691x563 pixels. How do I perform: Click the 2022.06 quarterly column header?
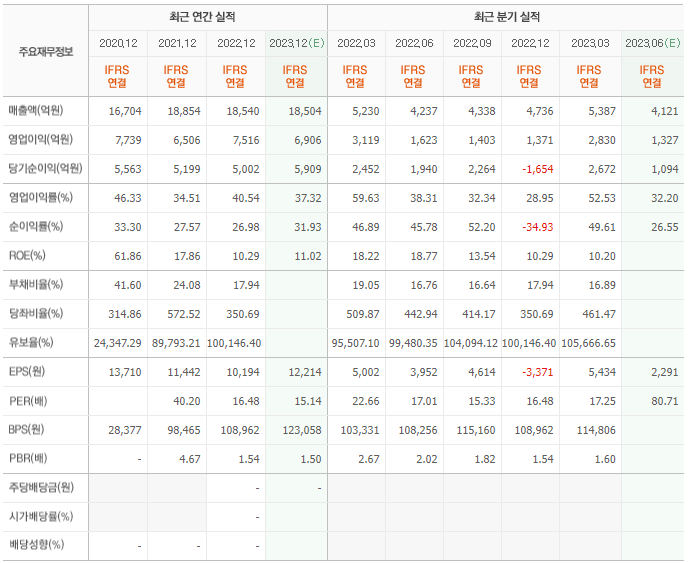pyautogui.click(x=414, y=43)
